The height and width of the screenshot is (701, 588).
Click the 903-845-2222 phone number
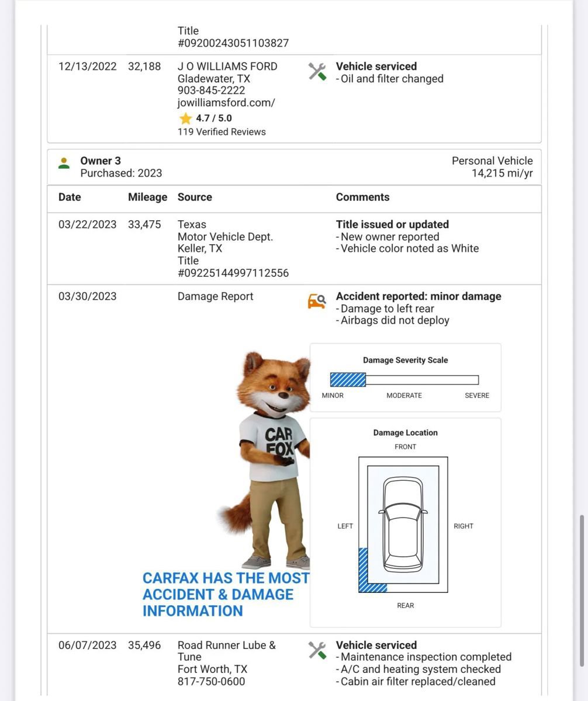(x=211, y=91)
